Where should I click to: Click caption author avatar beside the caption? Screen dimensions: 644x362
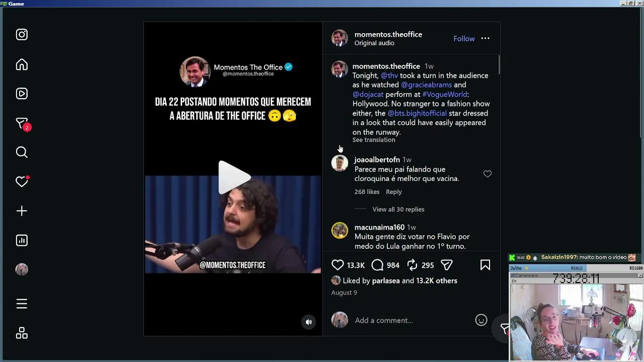coord(340,69)
